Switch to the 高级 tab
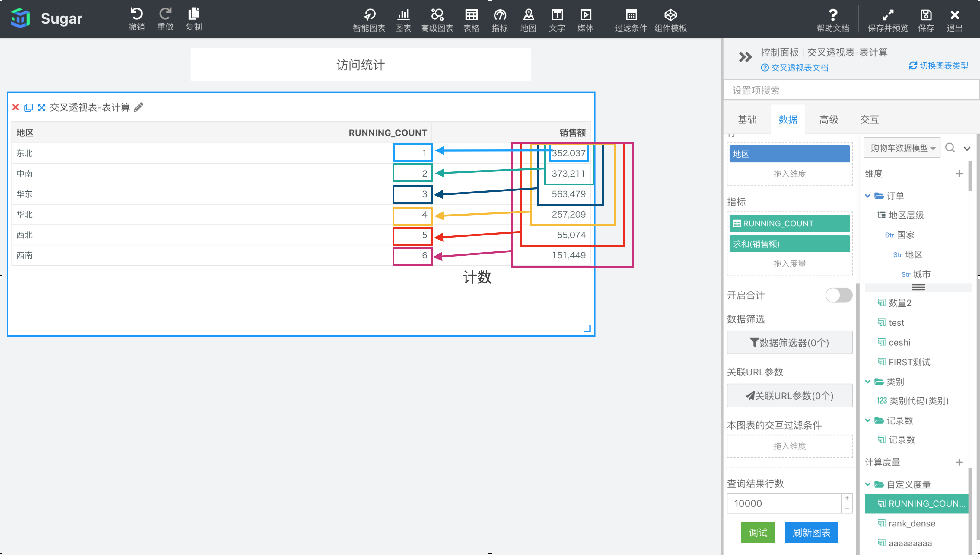Viewport: 980px width, 556px height. click(x=829, y=120)
